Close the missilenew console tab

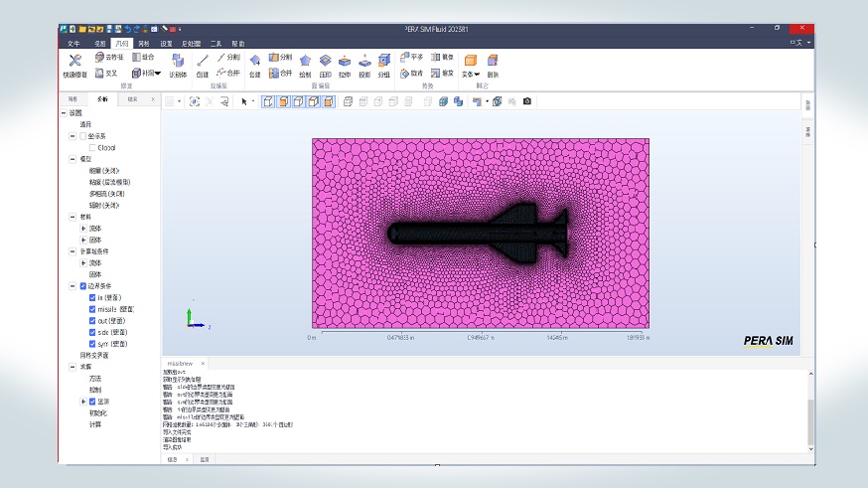pyautogui.click(x=203, y=364)
